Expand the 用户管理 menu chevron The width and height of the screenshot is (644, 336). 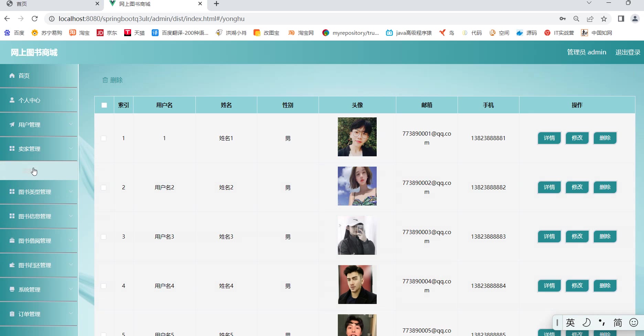(x=71, y=124)
